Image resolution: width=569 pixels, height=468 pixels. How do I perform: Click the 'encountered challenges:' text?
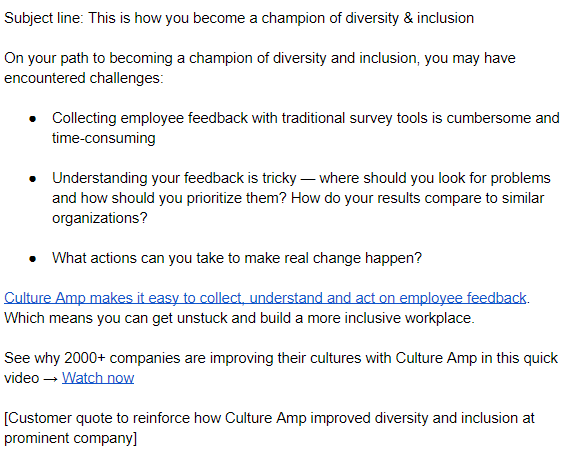(84, 78)
